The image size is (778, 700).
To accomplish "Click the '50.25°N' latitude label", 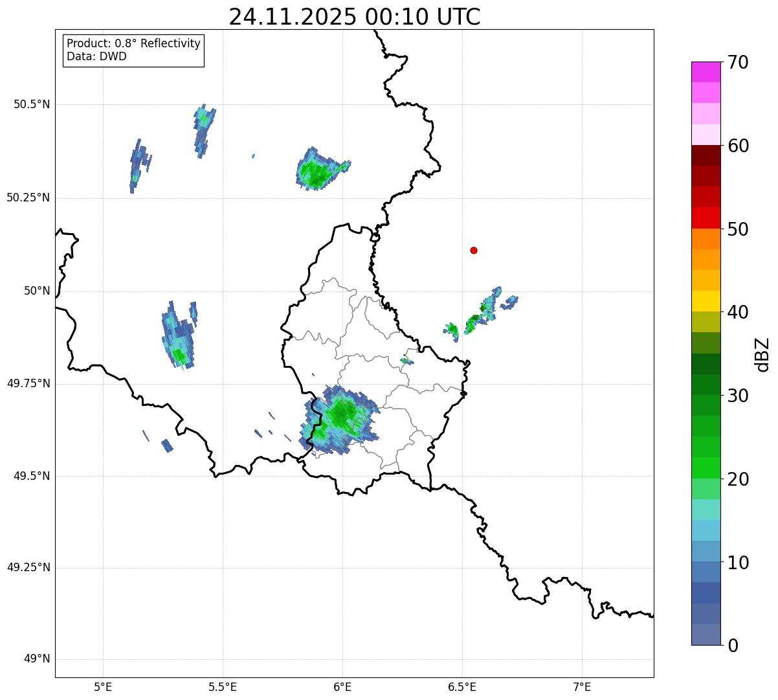I will (28, 198).
